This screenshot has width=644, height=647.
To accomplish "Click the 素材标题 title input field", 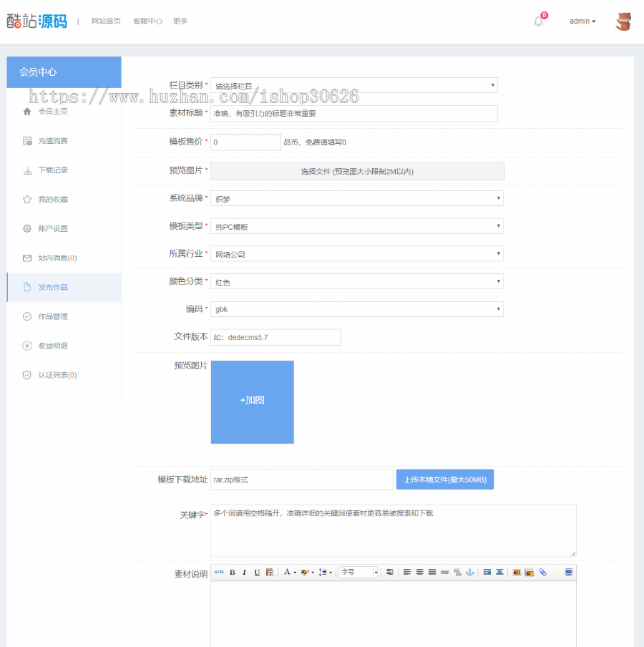I will pyautogui.click(x=354, y=113).
